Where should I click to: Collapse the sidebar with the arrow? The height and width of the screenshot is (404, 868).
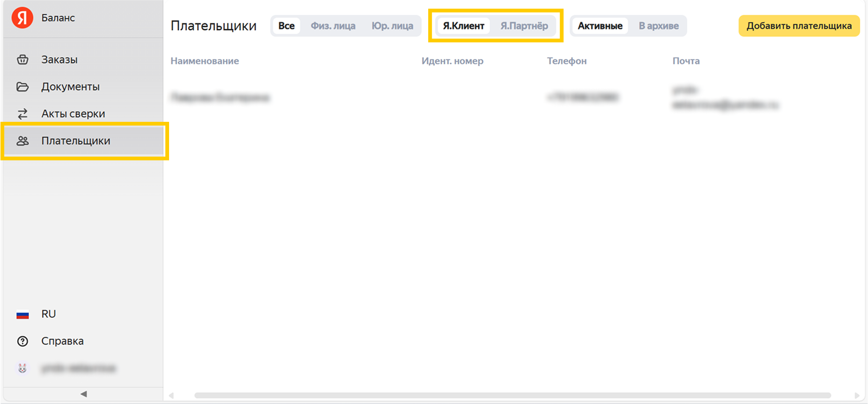83,394
